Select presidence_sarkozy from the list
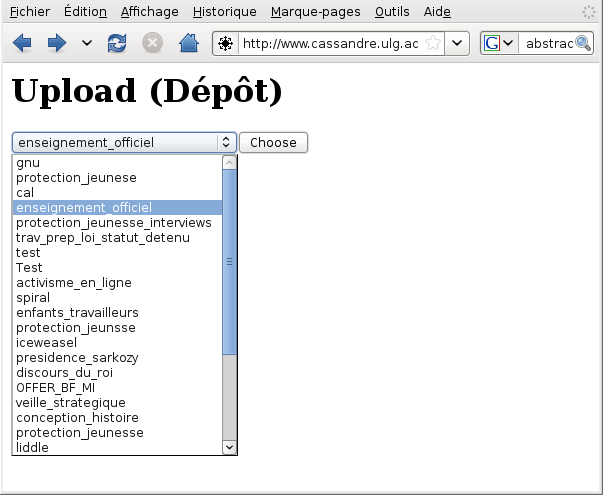 click(77, 357)
